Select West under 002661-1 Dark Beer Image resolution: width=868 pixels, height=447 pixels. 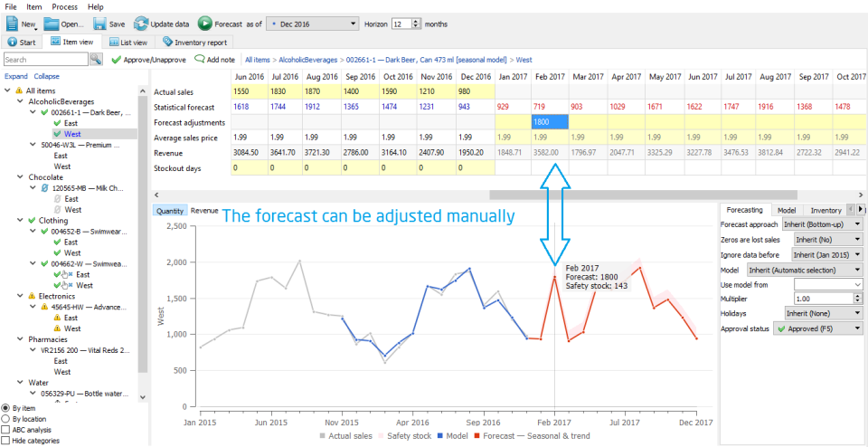(72, 134)
